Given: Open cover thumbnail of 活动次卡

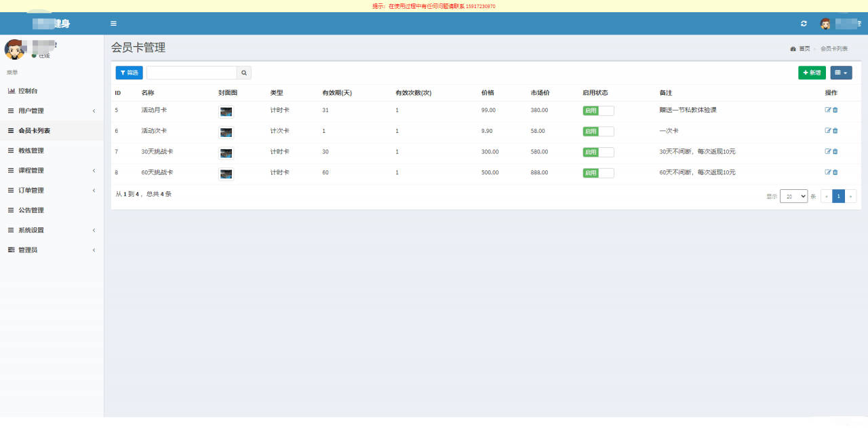Looking at the screenshot, I should [x=226, y=132].
